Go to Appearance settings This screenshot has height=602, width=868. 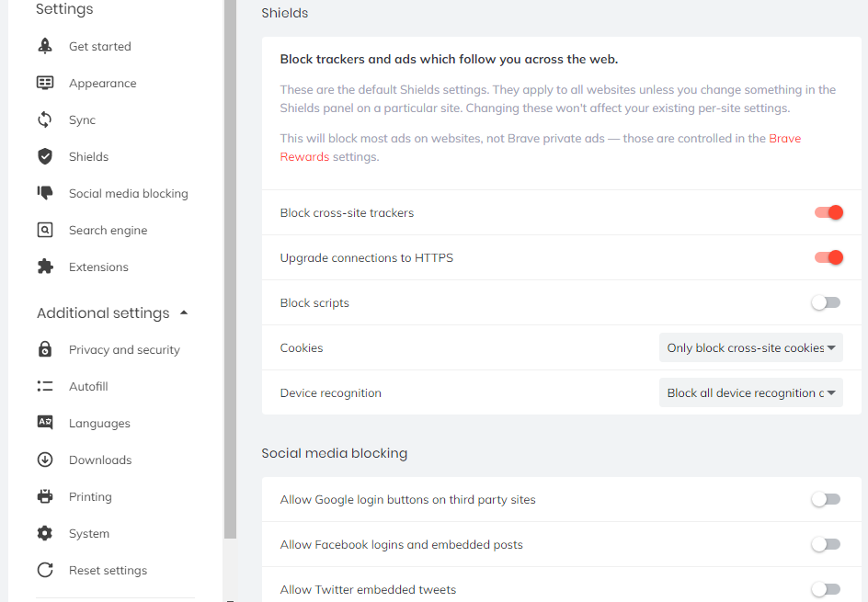coord(102,83)
